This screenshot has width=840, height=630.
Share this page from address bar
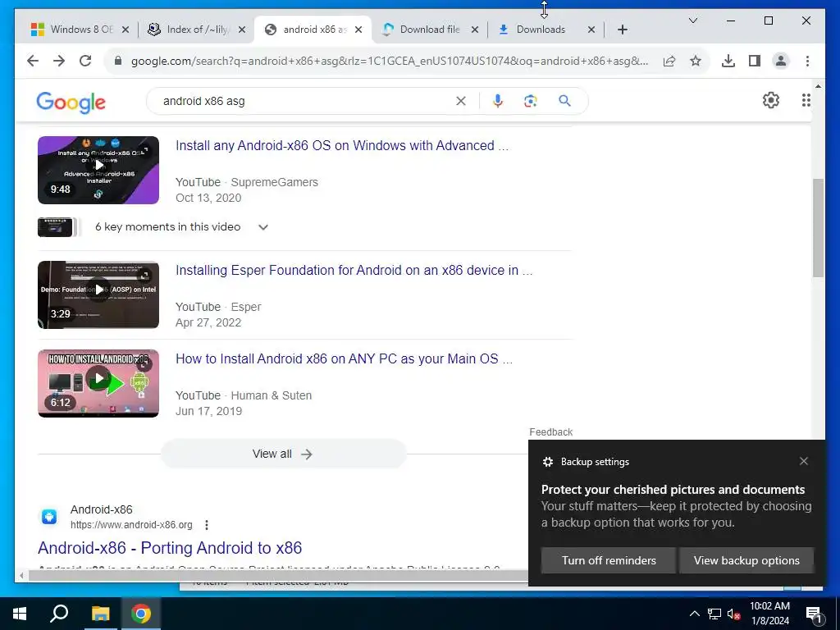[x=669, y=61]
